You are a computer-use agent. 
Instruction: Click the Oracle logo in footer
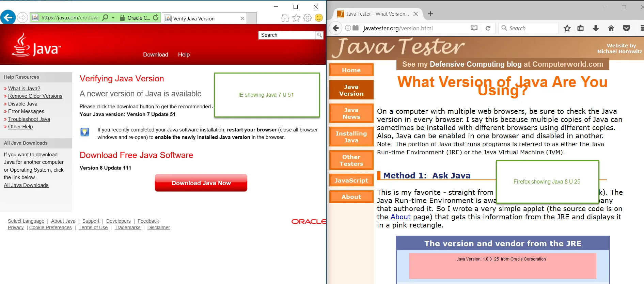tap(309, 221)
